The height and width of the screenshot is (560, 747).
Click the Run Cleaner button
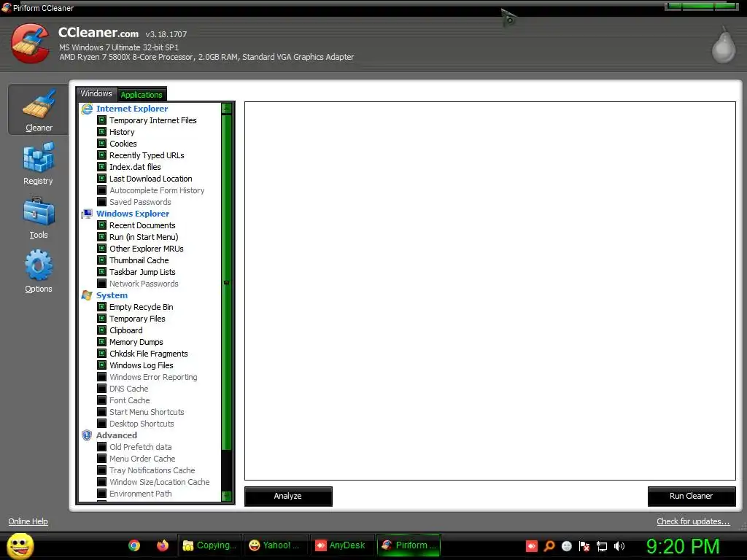(692, 496)
